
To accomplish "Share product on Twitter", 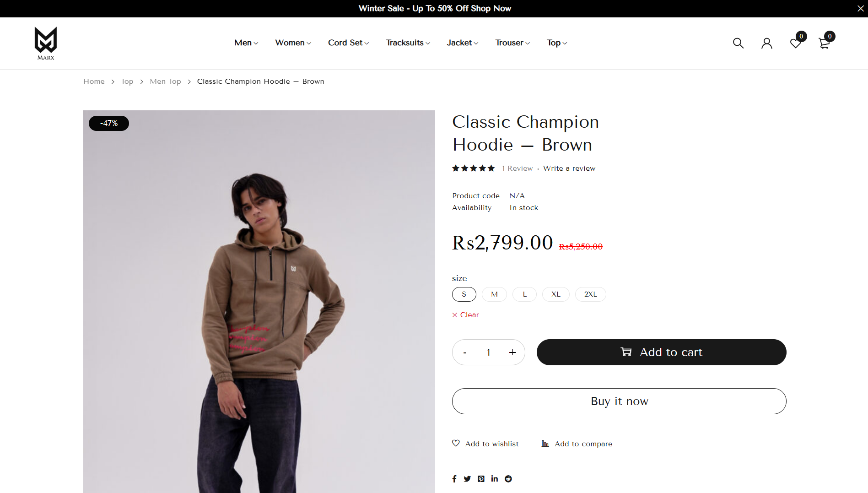I will pos(467,479).
